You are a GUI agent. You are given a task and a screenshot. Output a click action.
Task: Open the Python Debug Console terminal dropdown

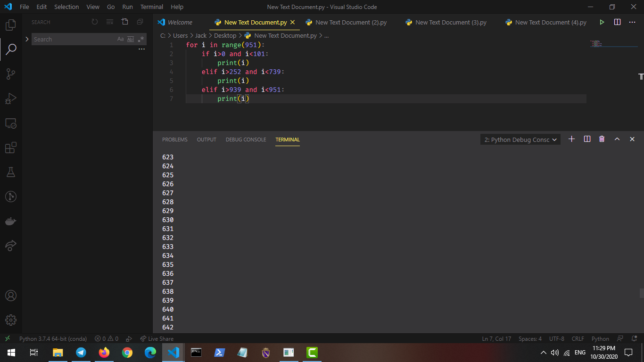point(520,140)
